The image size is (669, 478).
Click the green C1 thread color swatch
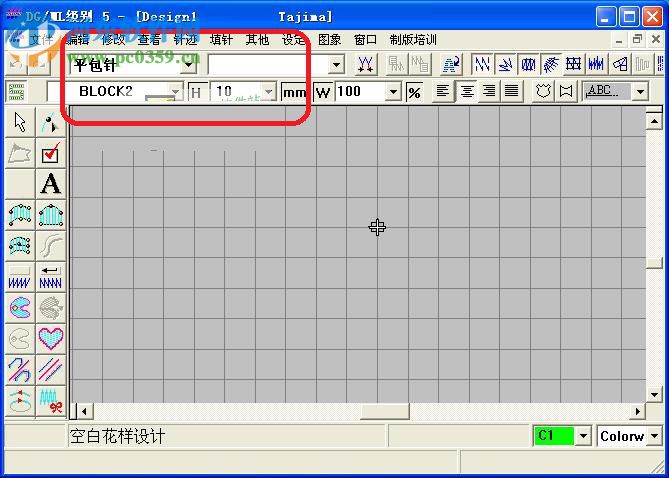point(553,436)
